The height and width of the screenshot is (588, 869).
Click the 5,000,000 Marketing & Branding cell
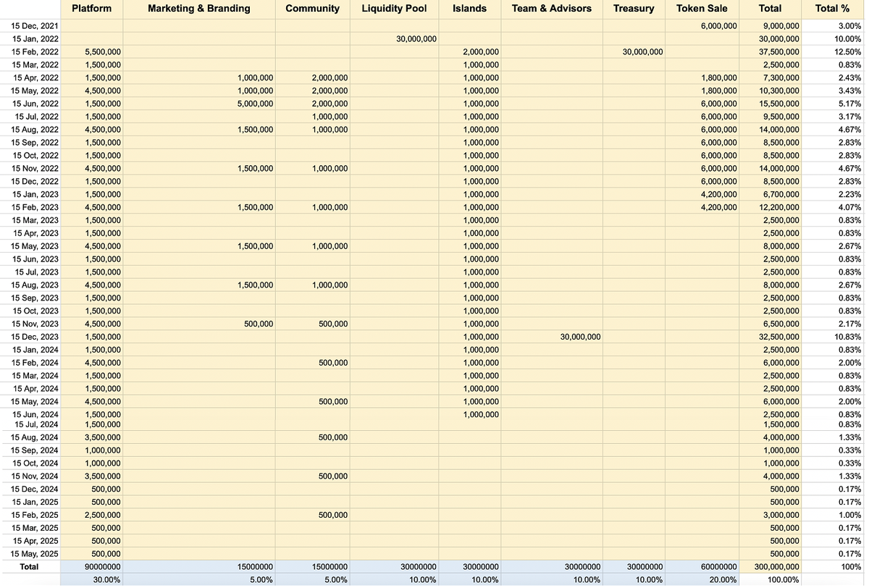(x=255, y=104)
